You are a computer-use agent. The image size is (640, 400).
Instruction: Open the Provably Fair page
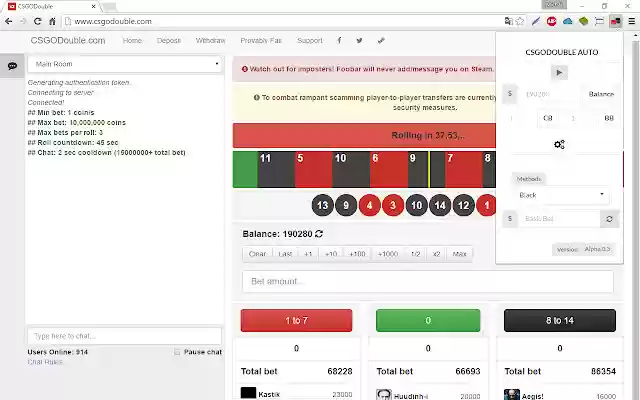pos(261,40)
